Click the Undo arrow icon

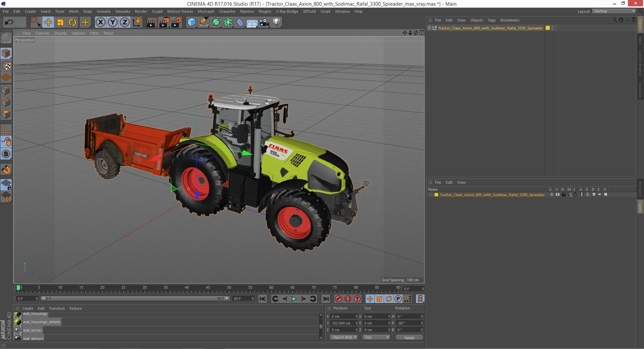point(9,22)
